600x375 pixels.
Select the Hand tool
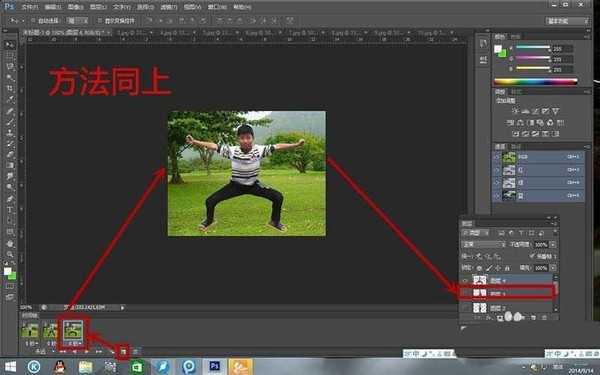[x=10, y=243]
